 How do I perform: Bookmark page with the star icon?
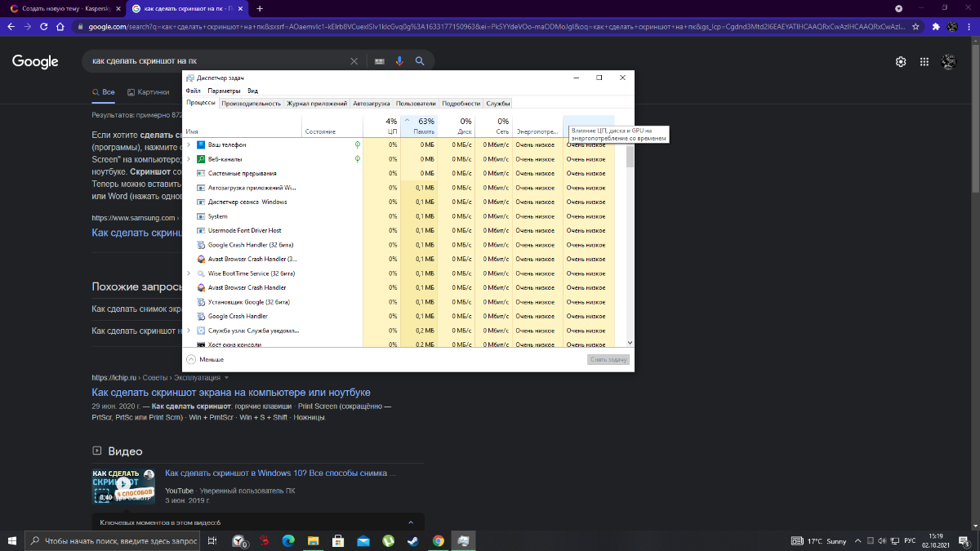click(913, 26)
